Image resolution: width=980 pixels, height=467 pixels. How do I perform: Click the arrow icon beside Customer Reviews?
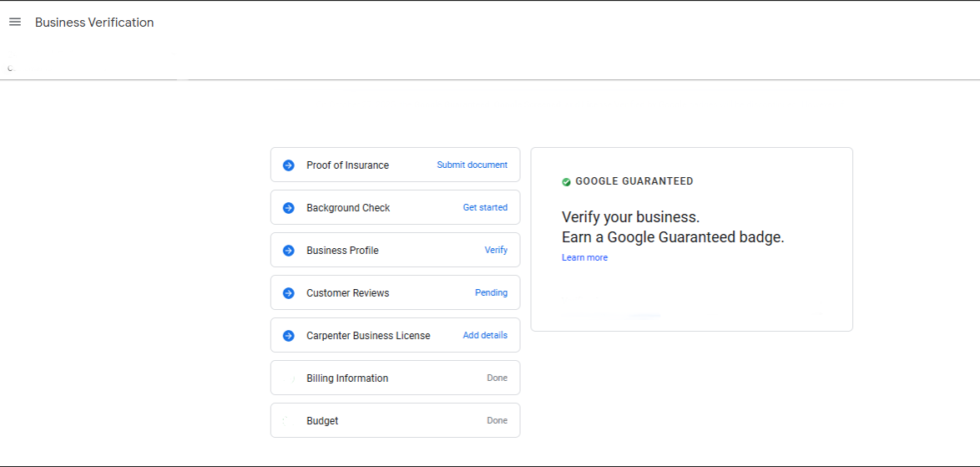click(289, 293)
